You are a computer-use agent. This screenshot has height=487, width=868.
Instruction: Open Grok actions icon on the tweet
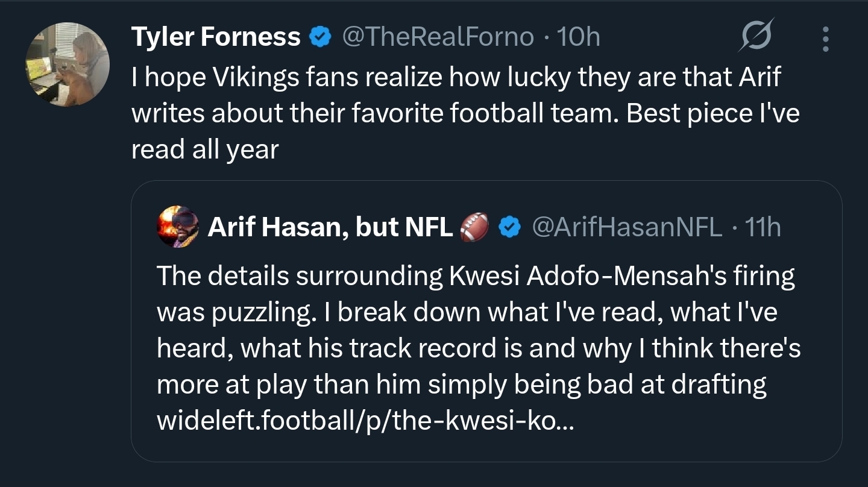[x=756, y=39]
